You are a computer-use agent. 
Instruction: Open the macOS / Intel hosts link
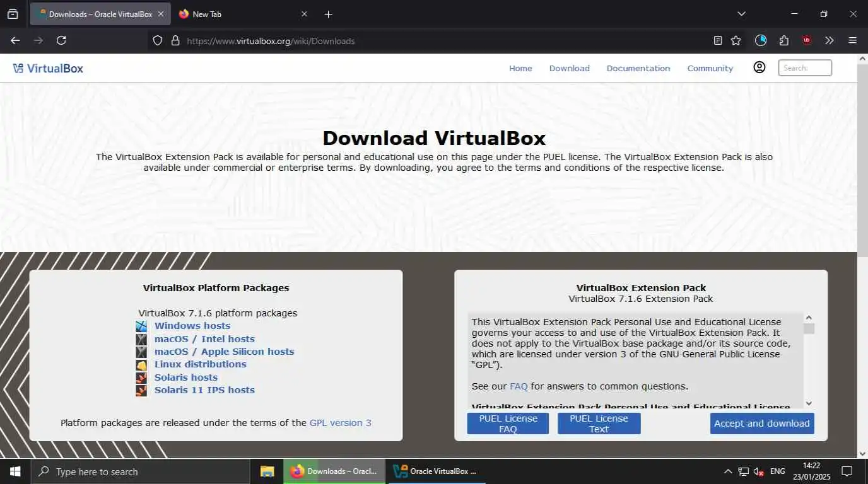click(204, 339)
